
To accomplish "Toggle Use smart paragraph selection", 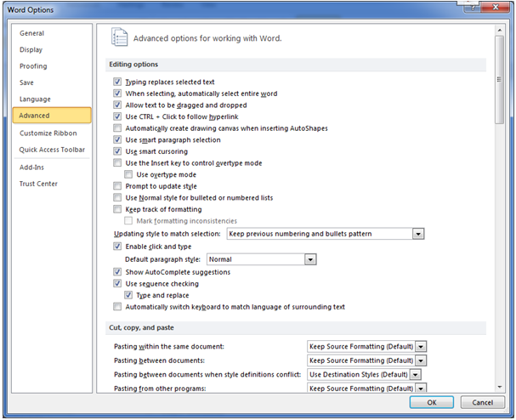I will pyautogui.click(x=117, y=139).
